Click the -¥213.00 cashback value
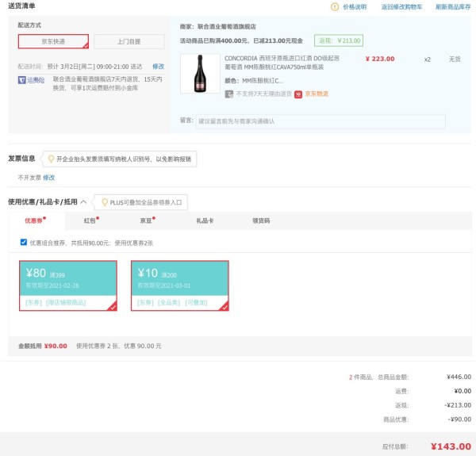This screenshot has width=476, height=456. (458, 405)
